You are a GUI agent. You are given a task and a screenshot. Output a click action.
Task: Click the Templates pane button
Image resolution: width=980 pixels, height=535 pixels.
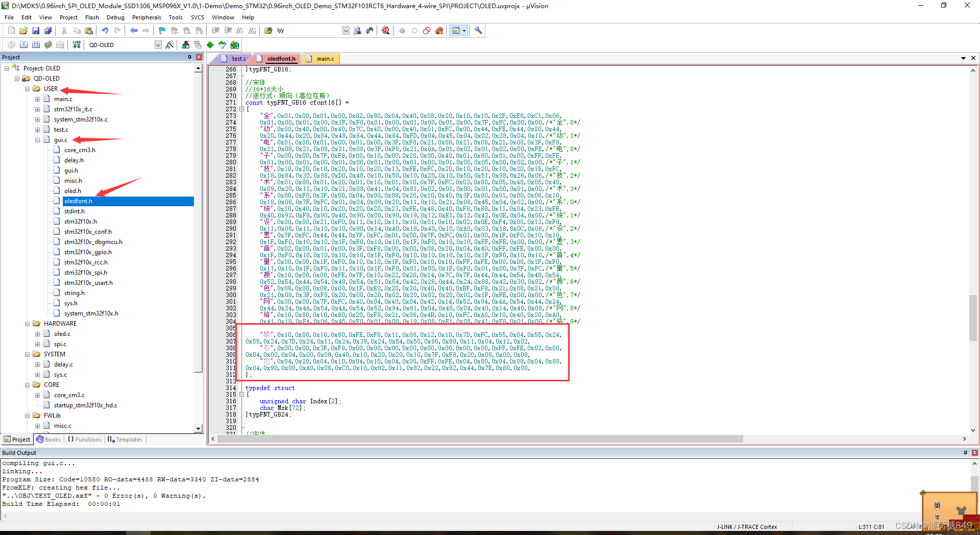(125, 439)
